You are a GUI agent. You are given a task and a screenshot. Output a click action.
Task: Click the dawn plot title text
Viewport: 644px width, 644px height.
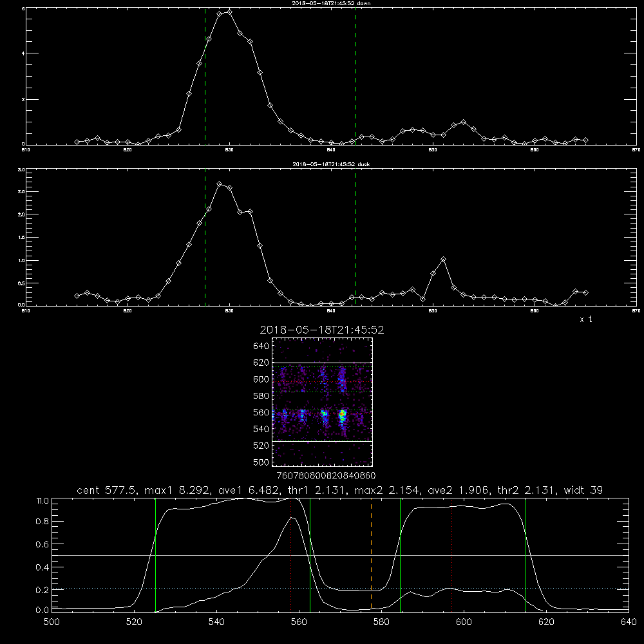click(x=331, y=3)
